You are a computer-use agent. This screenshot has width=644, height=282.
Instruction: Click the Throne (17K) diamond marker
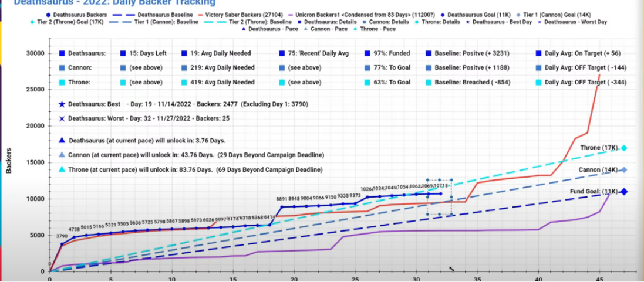(x=624, y=148)
